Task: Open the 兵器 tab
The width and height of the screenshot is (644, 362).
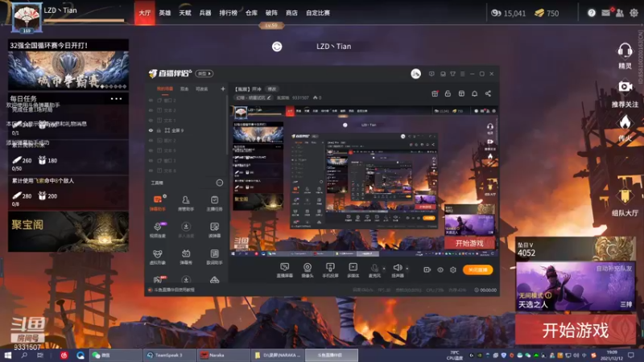Action: click(x=205, y=13)
